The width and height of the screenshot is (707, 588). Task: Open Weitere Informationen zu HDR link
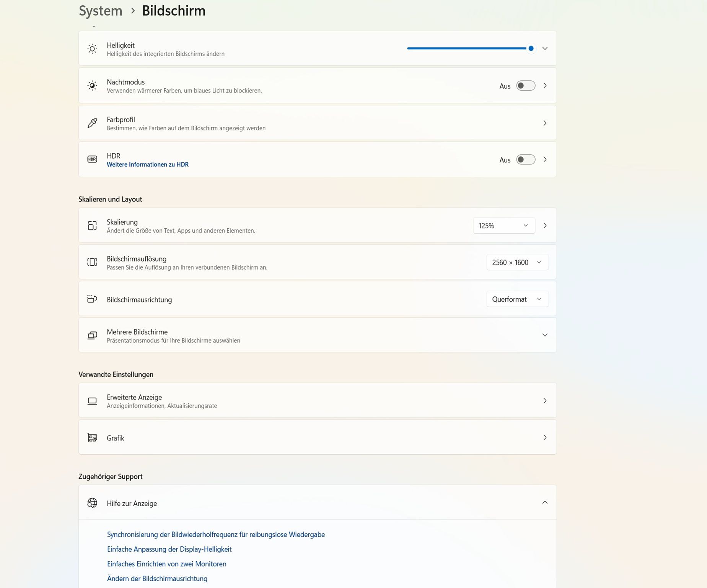(x=148, y=165)
